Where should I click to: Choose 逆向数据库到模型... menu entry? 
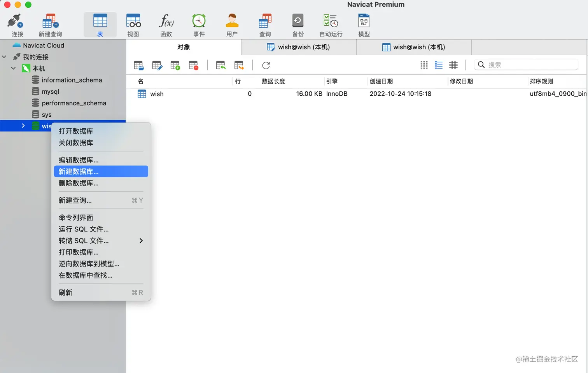click(101, 264)
